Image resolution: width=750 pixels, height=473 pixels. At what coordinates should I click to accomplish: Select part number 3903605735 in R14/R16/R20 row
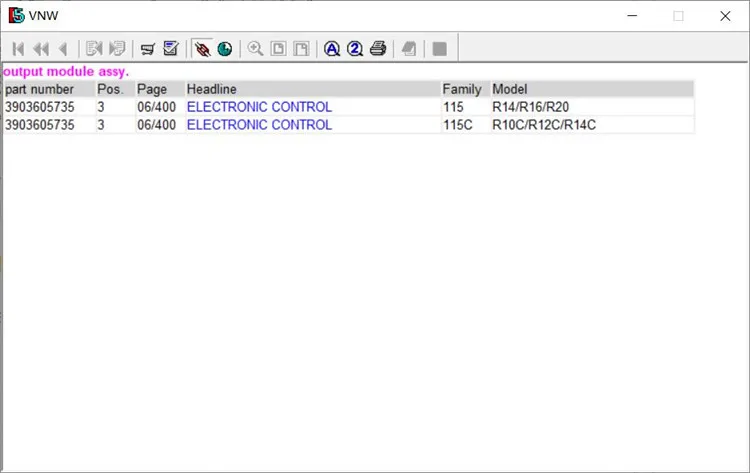(40, 107)
